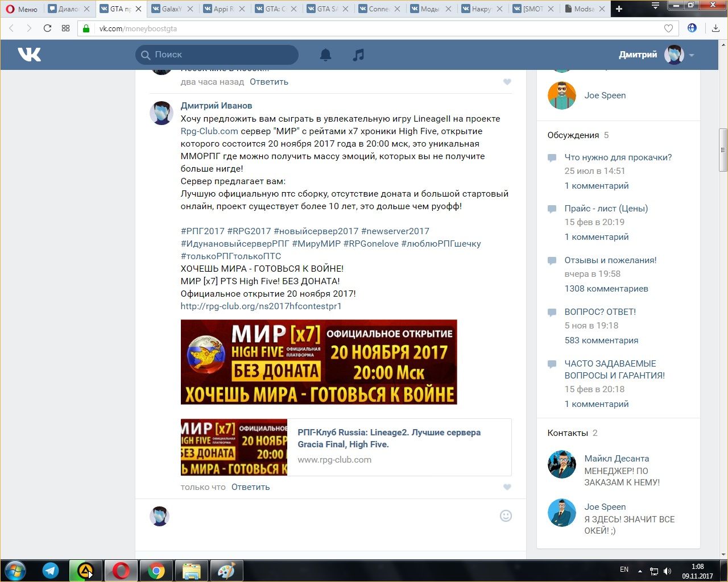Switch to the Modsa tab
This screenshot has width=728, height=582.
(584, 9)
